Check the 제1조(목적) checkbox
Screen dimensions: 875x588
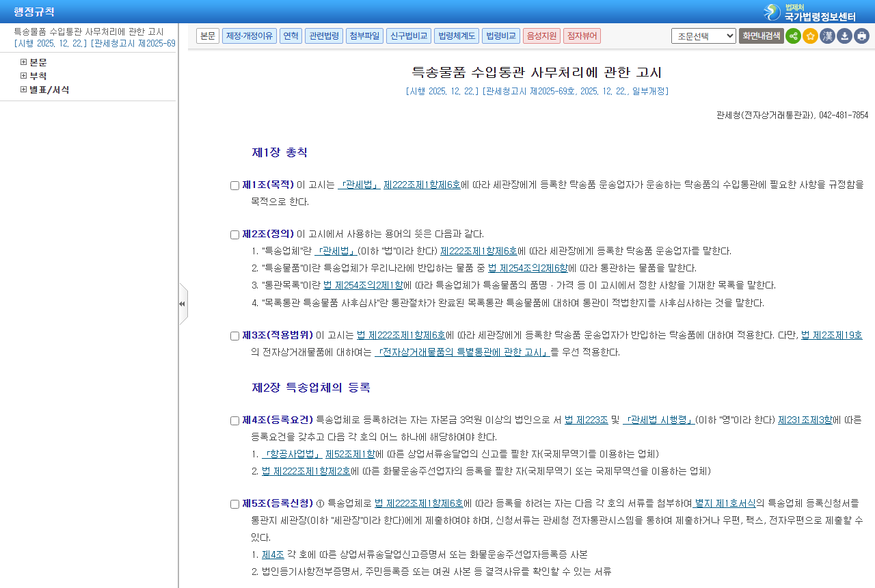coord(234,185)
